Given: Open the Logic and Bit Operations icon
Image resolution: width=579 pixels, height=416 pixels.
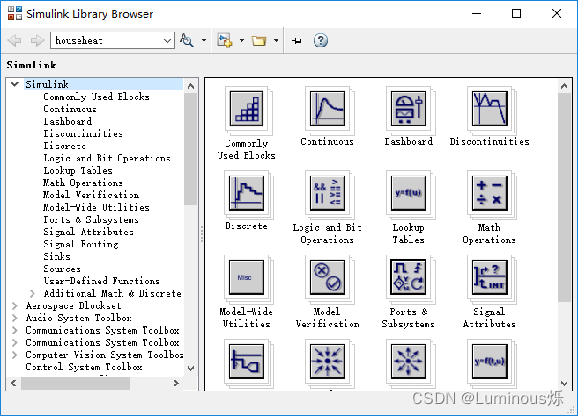Looking at the screenshot, I should coord(328,193).
